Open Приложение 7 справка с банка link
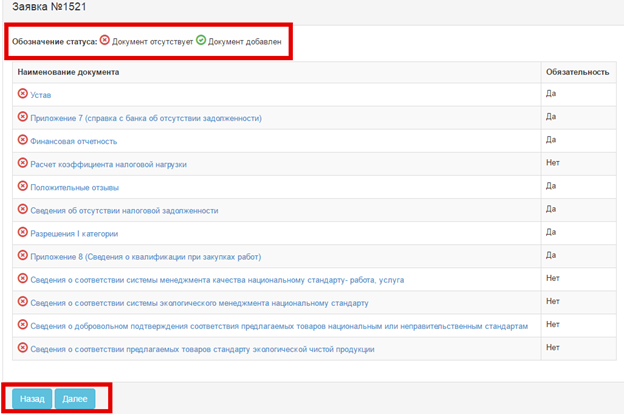 146,118
